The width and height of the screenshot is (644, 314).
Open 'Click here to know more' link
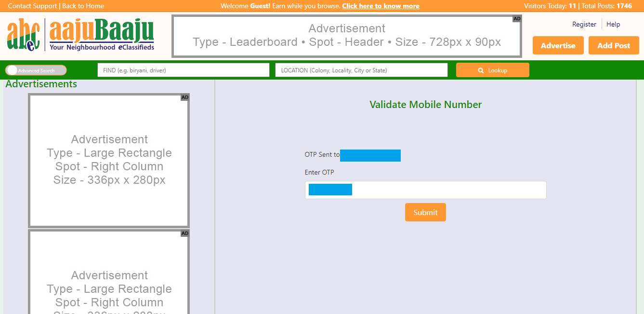(381, 6)
